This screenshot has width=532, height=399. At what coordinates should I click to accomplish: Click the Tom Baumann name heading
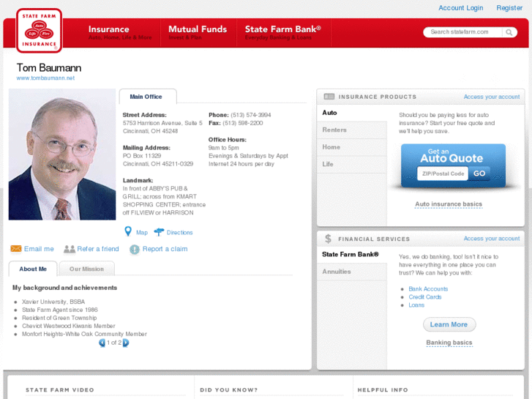(49, 67)
